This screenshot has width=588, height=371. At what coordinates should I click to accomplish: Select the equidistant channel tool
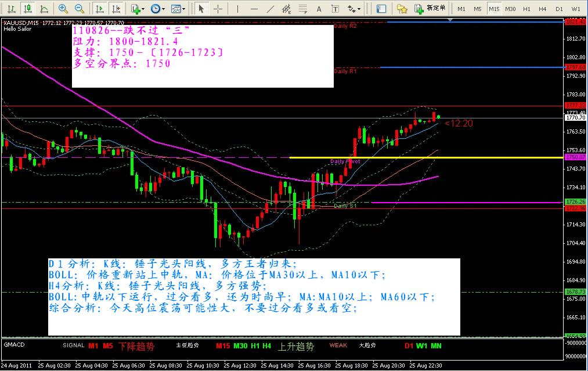287,9
